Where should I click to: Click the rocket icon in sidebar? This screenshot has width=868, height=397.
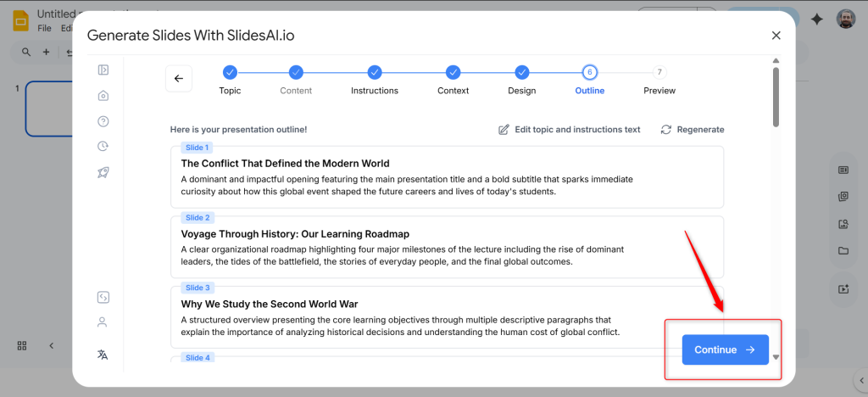pyautogui.click(x=103, y=172)
